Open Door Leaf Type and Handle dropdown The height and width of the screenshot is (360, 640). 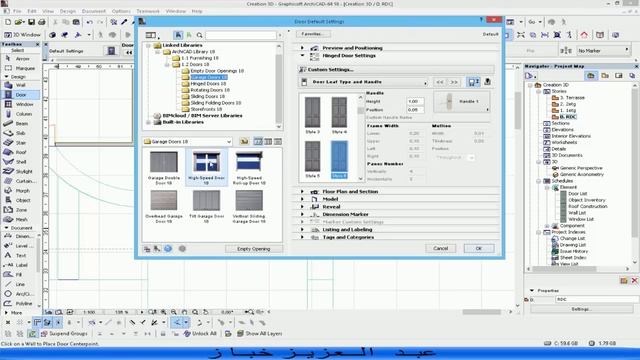tap(364, 82)
